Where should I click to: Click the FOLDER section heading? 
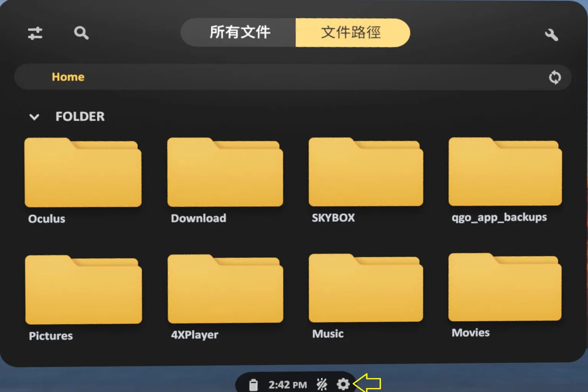[x=80, y=116]
